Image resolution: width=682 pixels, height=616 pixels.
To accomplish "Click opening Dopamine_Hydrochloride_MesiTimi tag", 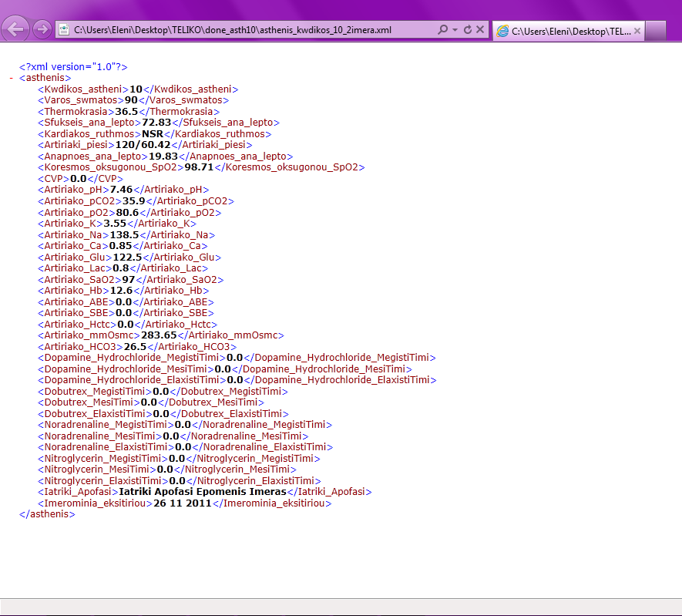I will (126, 369).
